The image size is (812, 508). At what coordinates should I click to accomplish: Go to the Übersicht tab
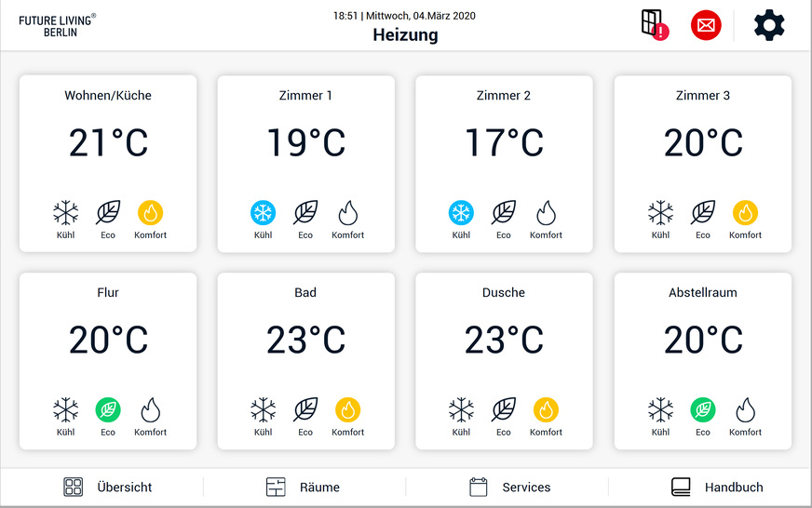107,487
